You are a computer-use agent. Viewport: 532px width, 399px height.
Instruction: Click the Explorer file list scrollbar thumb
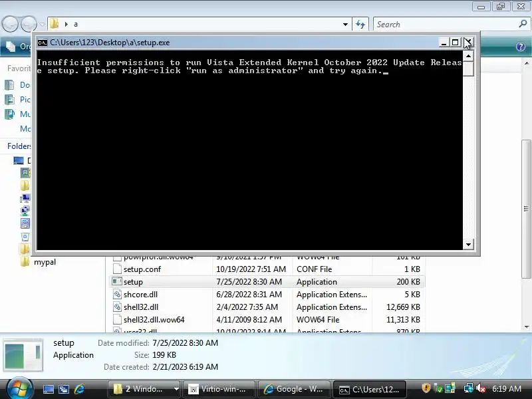click(x=527, y=209)
